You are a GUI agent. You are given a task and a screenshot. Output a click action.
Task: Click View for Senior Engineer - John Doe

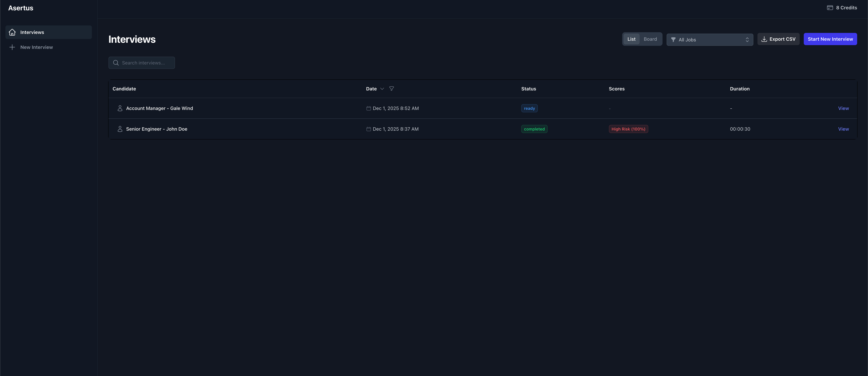843,129
